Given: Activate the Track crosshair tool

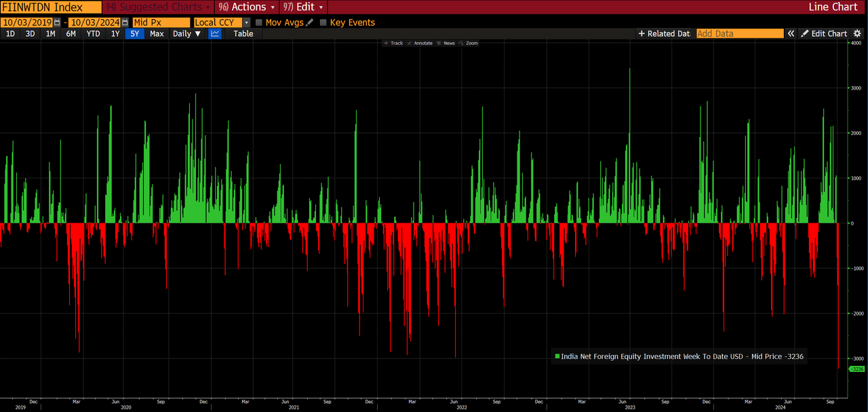Looking at the screenshot, I should click(x=393, y=43).
